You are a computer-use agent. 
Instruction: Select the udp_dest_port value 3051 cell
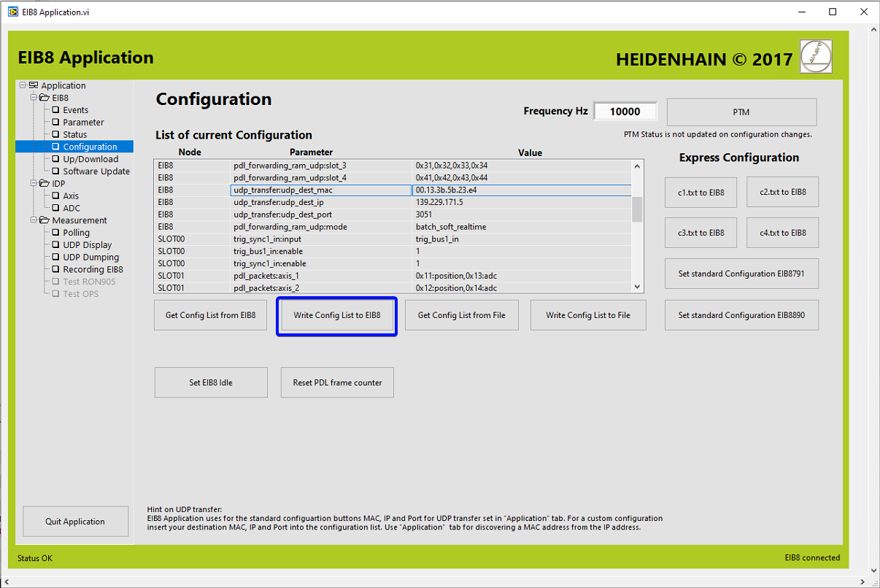coord(522,214)
